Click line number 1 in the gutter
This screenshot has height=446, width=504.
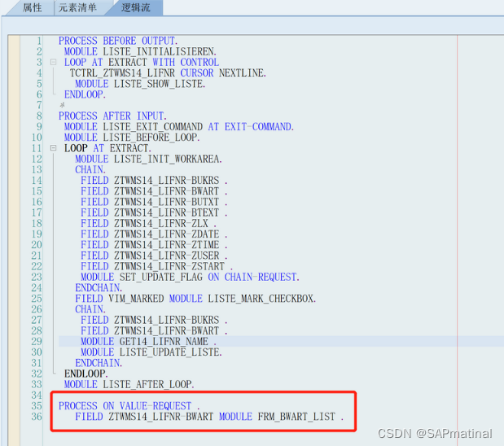coord(39,41)
